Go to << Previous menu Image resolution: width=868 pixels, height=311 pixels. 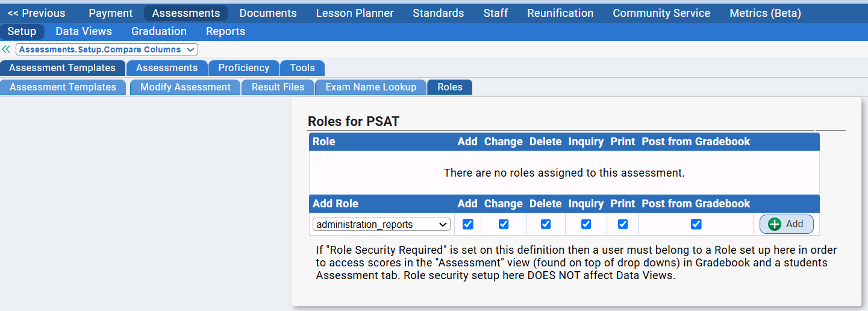[x=36, y=13]
